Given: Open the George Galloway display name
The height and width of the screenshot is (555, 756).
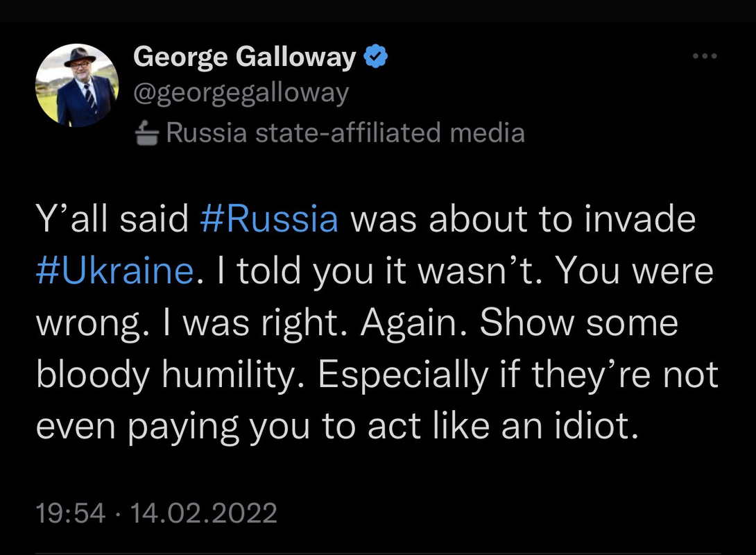Looking at the screenshot, I should 244,57.
